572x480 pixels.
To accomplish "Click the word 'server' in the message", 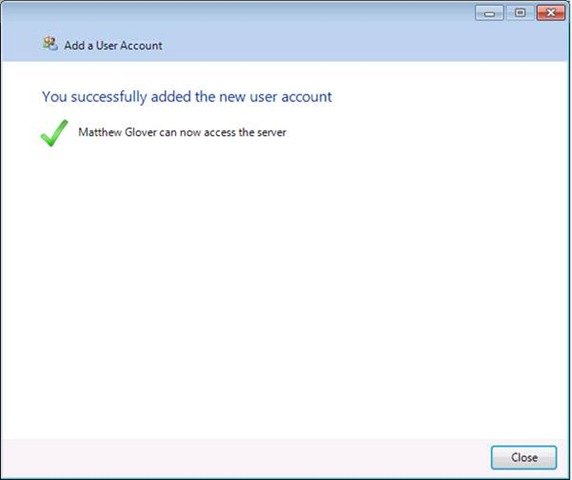I will pyautogui.click(x=271, y=132).
